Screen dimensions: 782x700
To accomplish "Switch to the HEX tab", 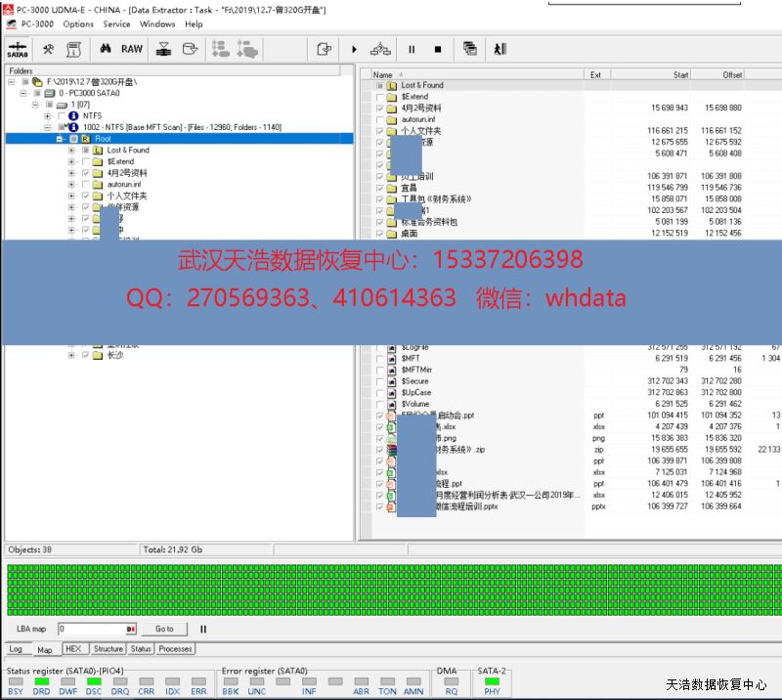I will [73, 649].
